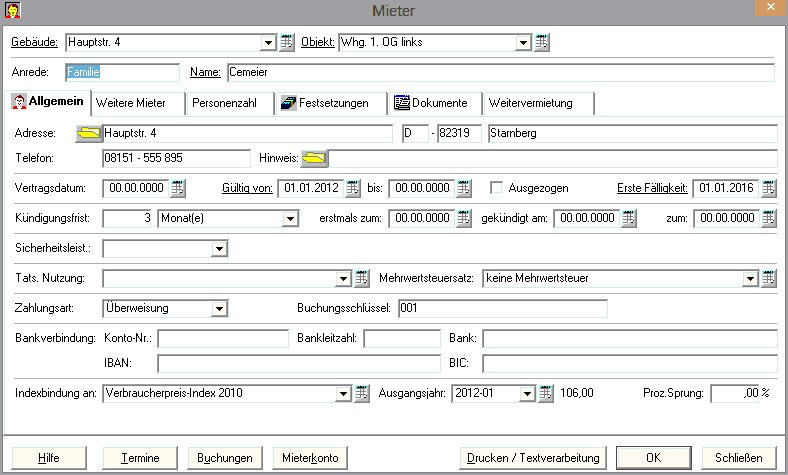Open the table icon next to Gebäude

287,42
